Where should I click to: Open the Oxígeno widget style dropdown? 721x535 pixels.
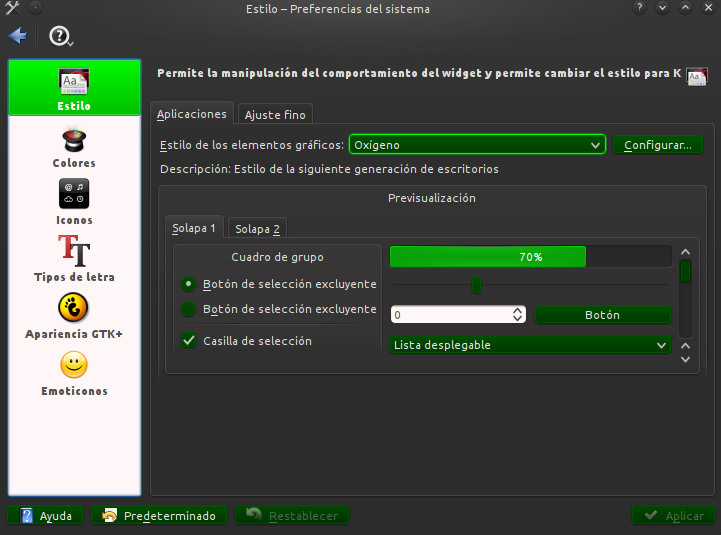point(477,145)
